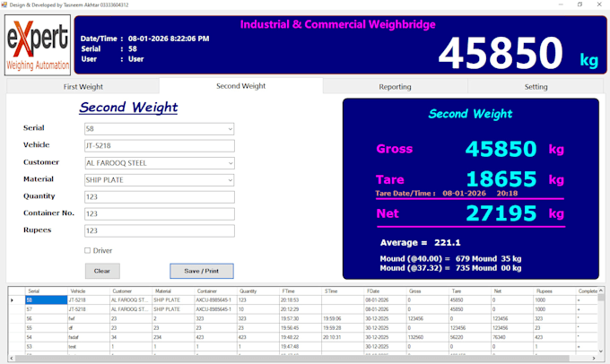Click the Vehicle column header

pos(89,291)
